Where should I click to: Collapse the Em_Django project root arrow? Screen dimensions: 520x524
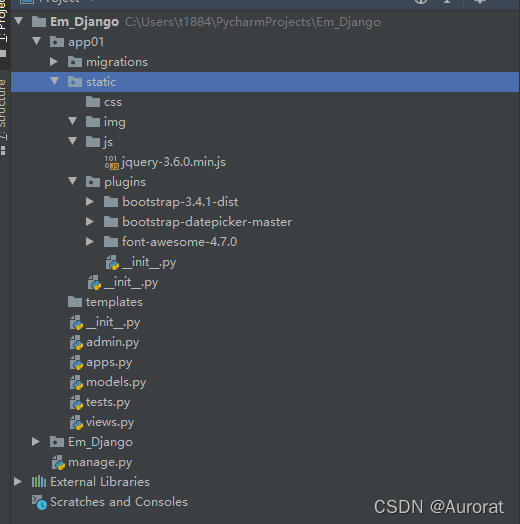coord(19,21)
